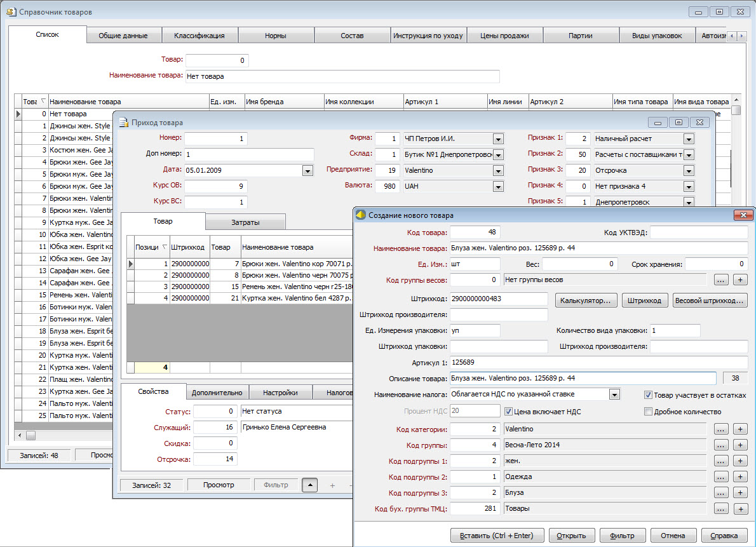Expand the Валюта dropdown showing UAH
The width and height of the screenshot is (756, 547).
coord(499,187)
